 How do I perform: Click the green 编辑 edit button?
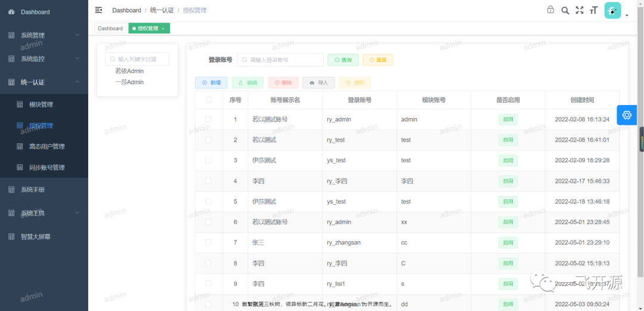(x=247, y=83)
